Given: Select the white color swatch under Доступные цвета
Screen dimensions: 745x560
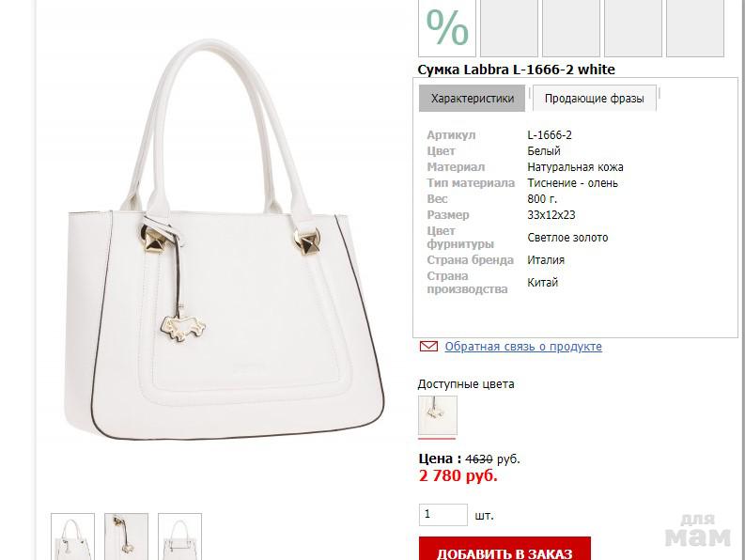Looking at the screenshot, I should click(438, 415).
